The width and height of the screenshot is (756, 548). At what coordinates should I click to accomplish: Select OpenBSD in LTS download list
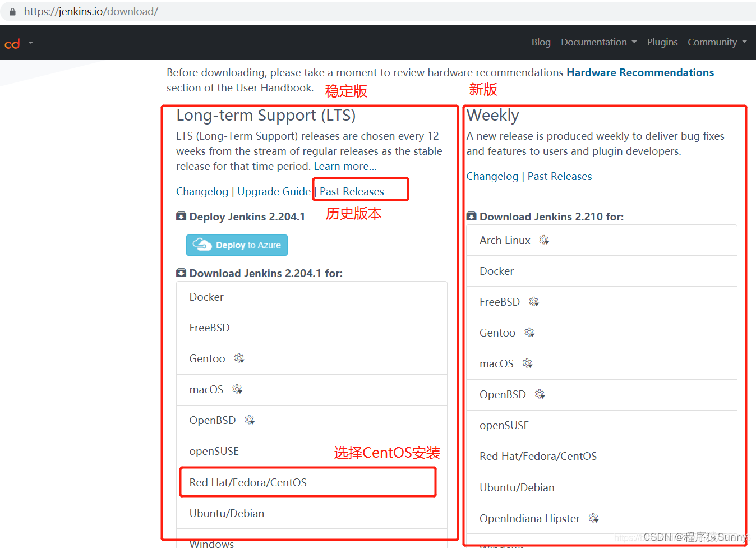tap(312, 420)
